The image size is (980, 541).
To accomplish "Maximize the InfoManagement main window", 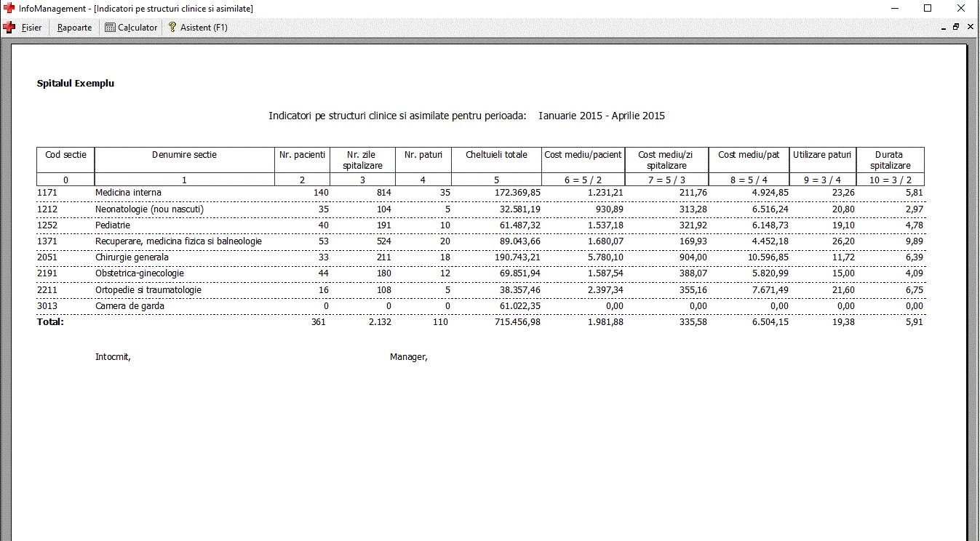I will click(928, 8).
